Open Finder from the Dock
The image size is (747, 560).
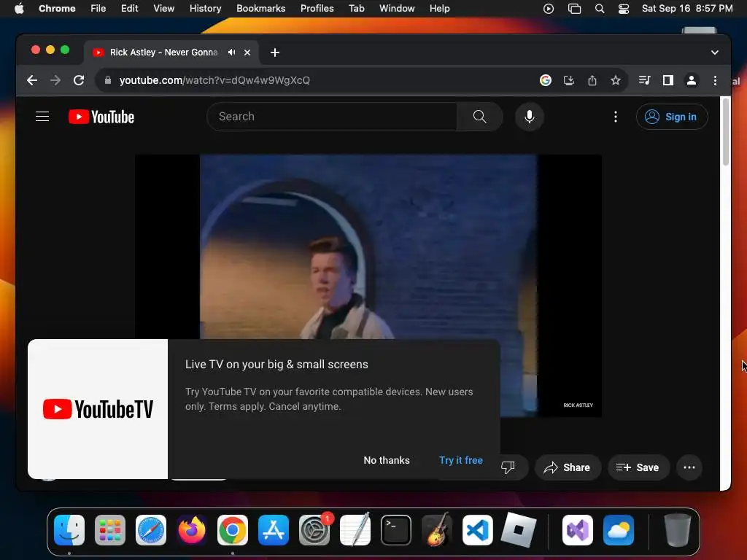69,529
